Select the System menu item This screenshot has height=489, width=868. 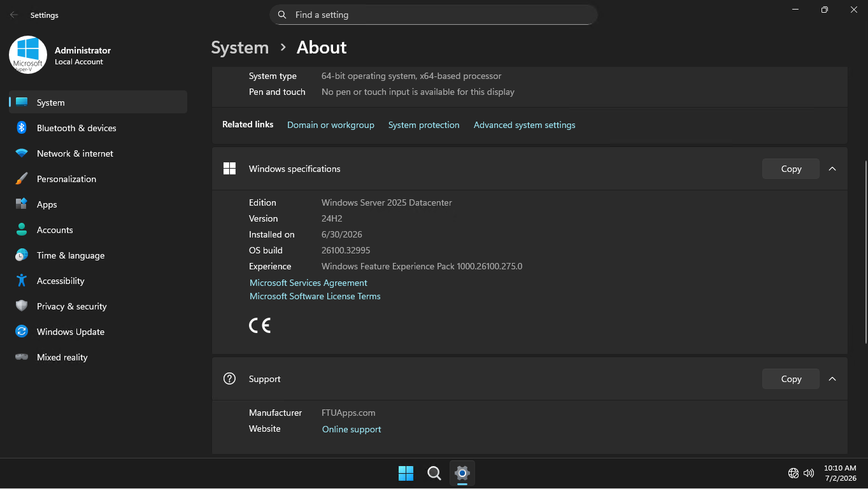click(x=98, y=103)
